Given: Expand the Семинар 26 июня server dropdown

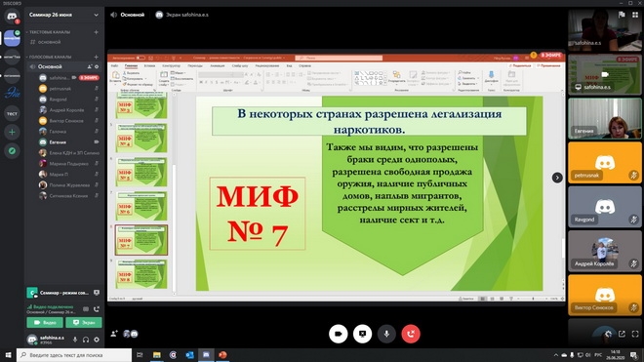Looking at the screenshot, I should click(x=63, y=15).
